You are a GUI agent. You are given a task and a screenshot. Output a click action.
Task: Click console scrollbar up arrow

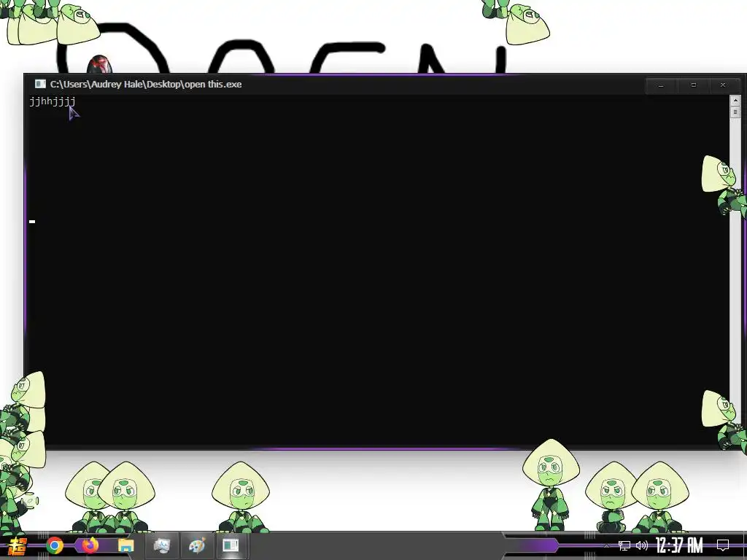click(x=735, y=101)
